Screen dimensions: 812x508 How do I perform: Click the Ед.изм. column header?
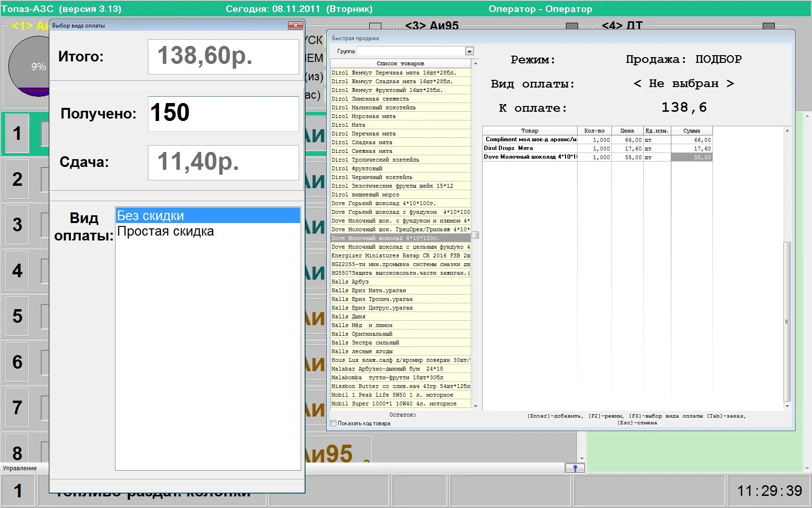click(657, 131)
